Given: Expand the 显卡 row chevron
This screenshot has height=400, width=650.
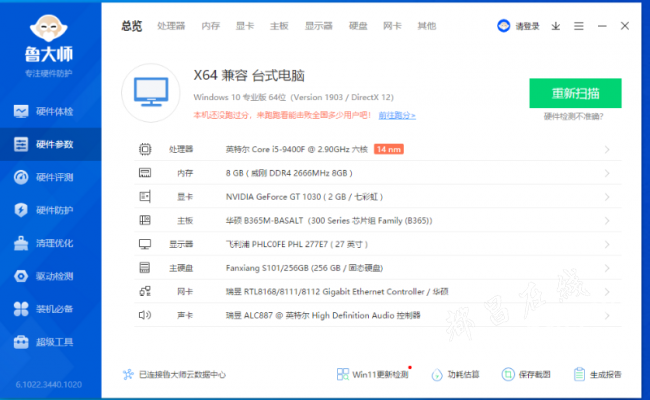Looking at the screenshot, I should point(607,196).
